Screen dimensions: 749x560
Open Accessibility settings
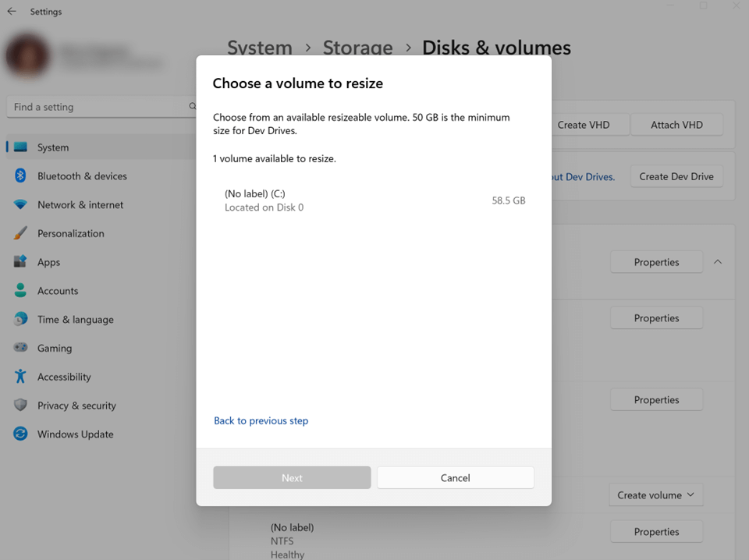pos(66,377)
